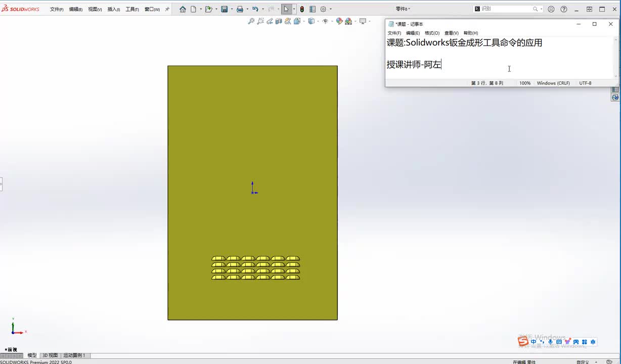Click Notepad text line 授课讲师-阿左
This screenshot has height=364, width=621.
tap(414, 64)
